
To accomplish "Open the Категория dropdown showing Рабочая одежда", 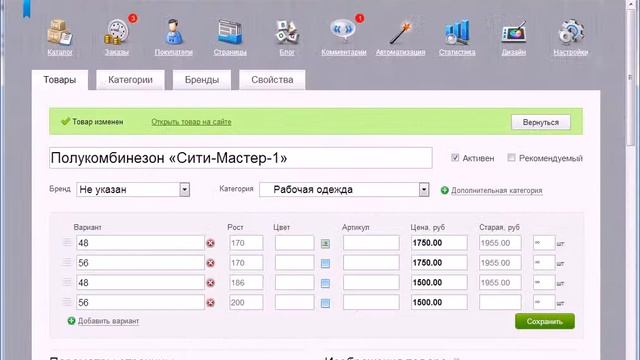I will [x=344, y=189].
